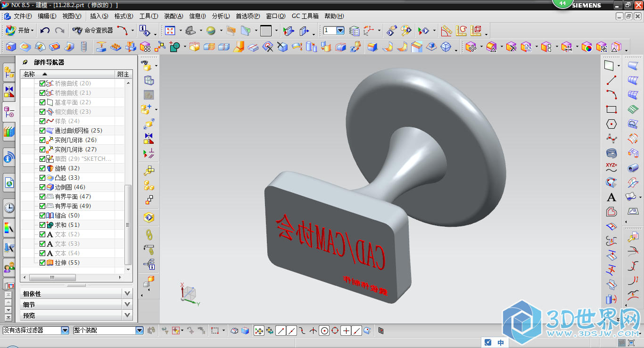Click the Redo arrow icon

[59, 31]
